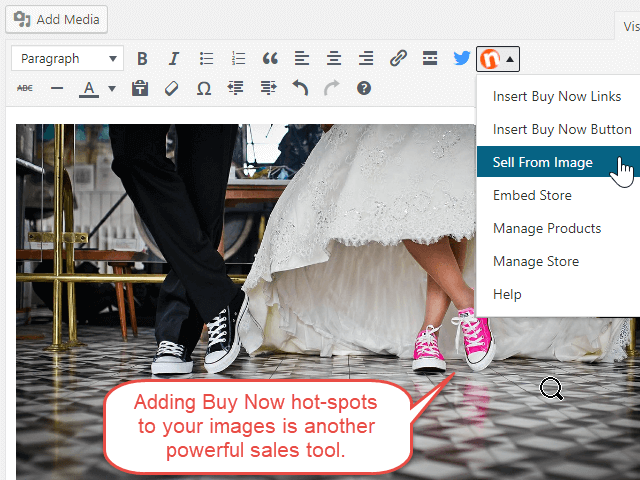Insert a bulleted list
This screenshot has width=640, height=480.
206,59
